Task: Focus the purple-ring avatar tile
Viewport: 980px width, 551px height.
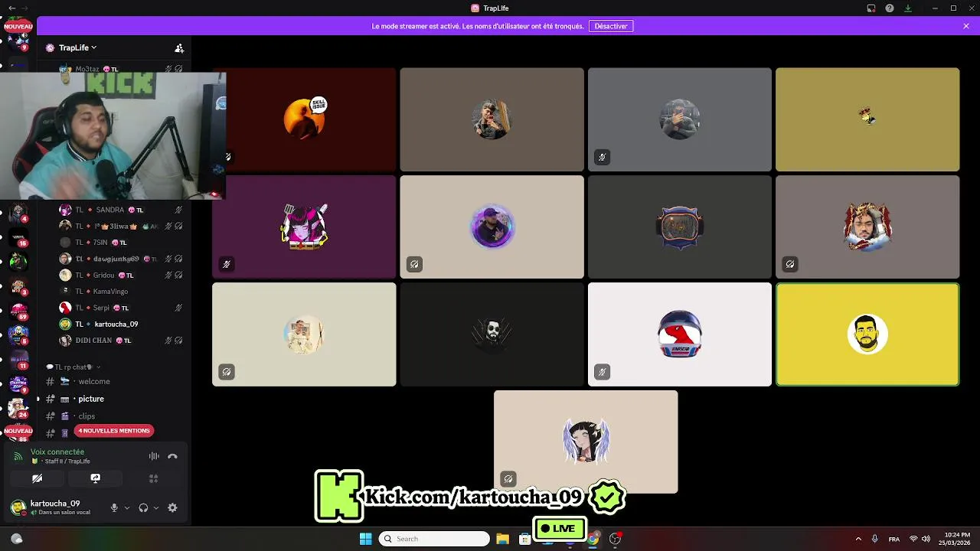Action: (492, 227)
